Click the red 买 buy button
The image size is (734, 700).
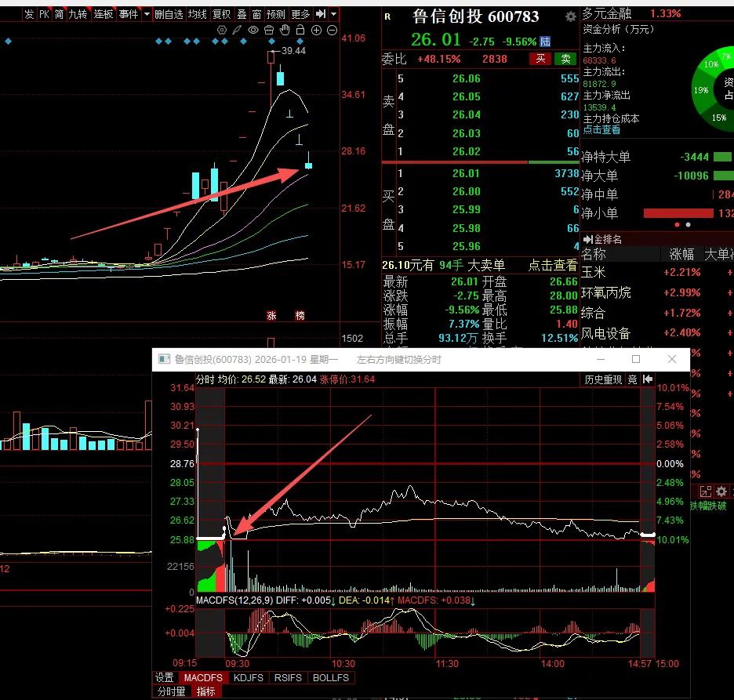tap(540, 59)
